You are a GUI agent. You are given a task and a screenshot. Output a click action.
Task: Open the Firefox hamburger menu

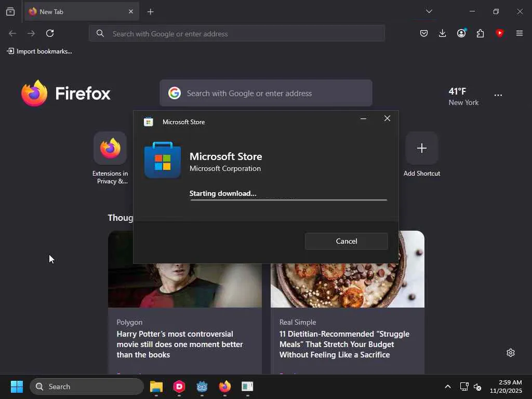point(519,33)
